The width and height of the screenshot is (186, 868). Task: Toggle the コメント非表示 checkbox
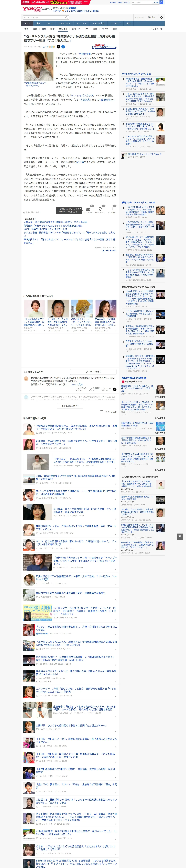[102, 412]
